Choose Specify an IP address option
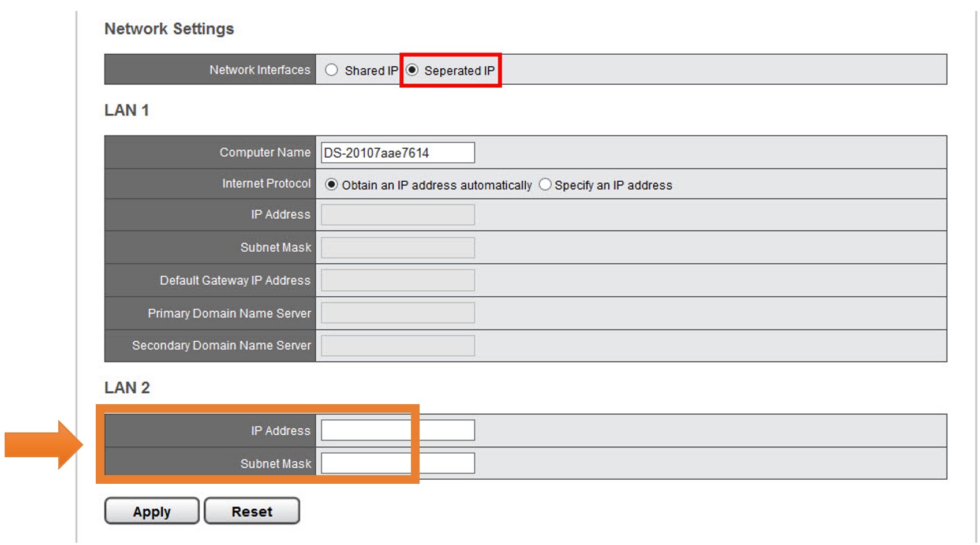Screen dimensions: 980x545 (545, 185)
